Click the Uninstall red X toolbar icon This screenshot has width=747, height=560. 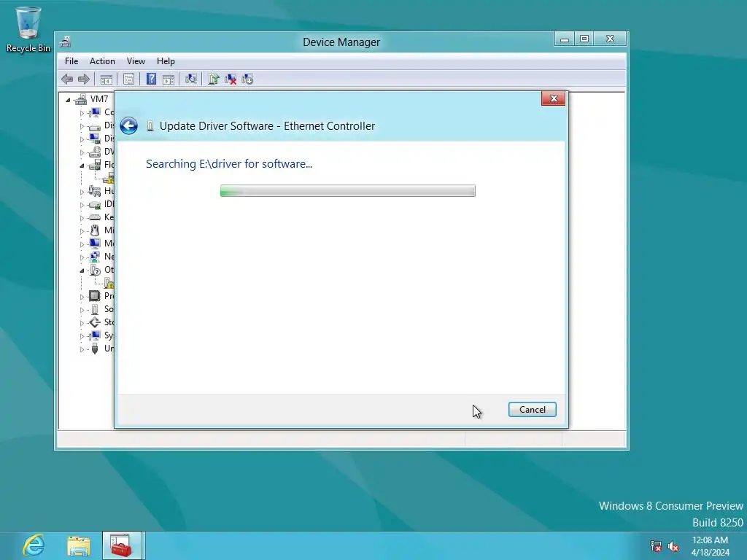231,79
